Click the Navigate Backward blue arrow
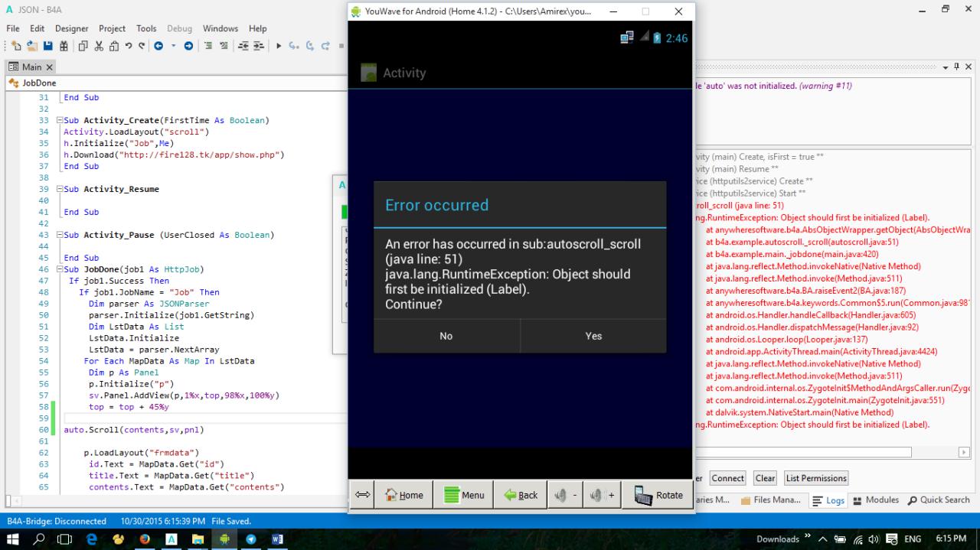 point(158,46)
